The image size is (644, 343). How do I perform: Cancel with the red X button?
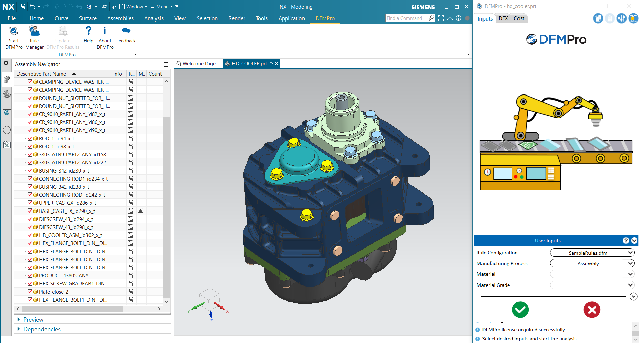pyautogui.click(x=592, y=309)
